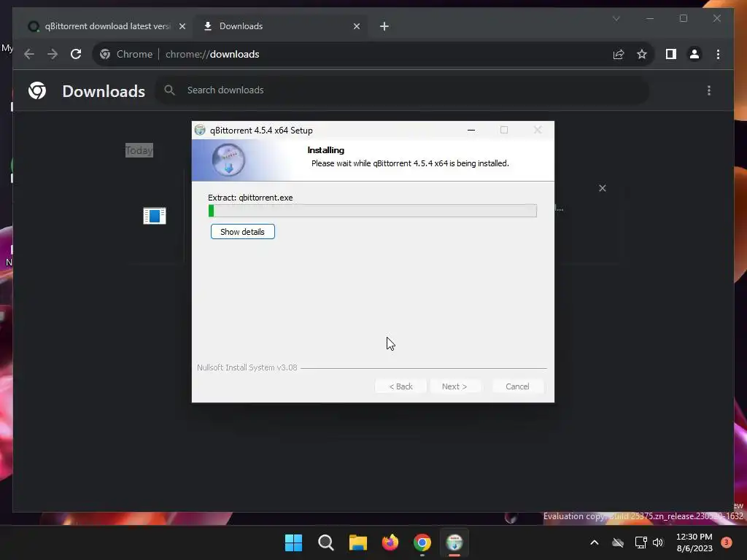Open the notification badge showing 3
747x560 pixels.
click(x=727, y=542)
